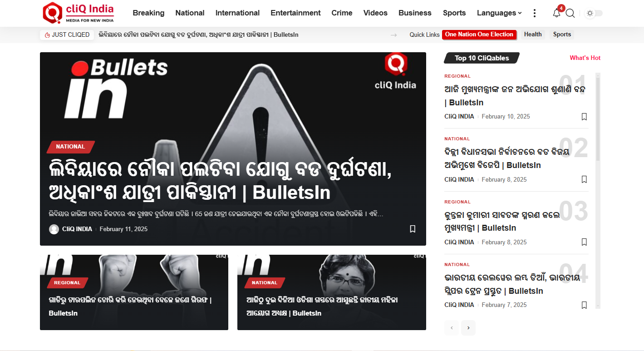The image size is (644, 351).
Task: Open top-10 article number 01 headline
Action: tap(515, 96)
